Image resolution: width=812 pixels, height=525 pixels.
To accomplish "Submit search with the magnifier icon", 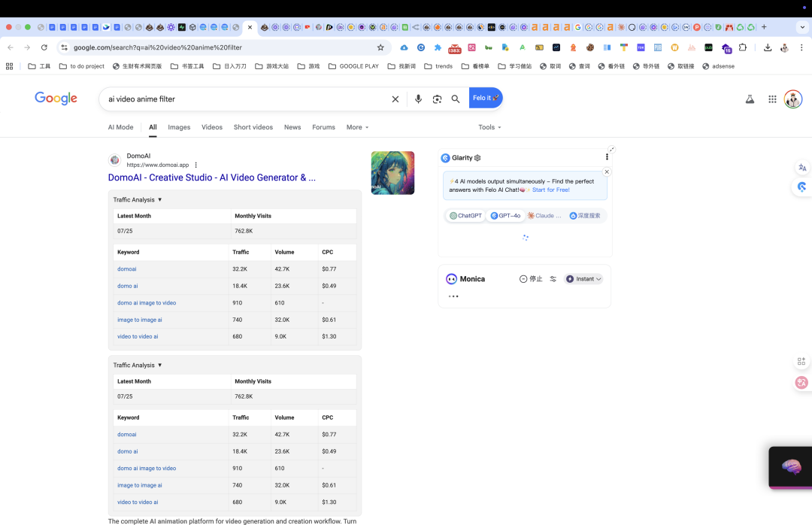I will click(x=455, y=99).
